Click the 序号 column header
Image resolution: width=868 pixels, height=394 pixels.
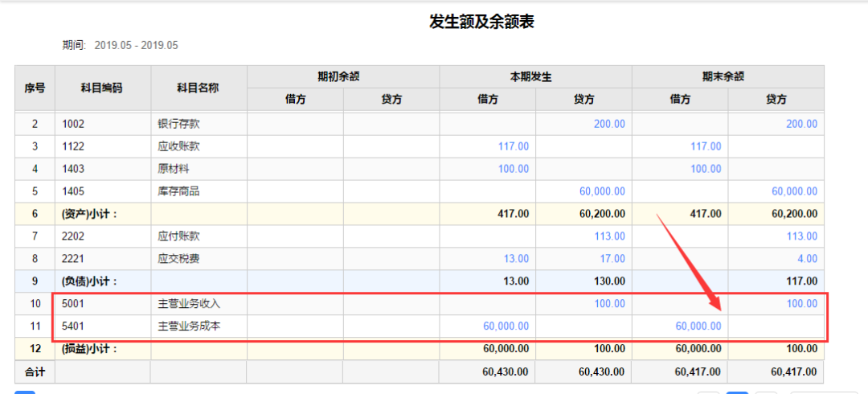click(x=34, y=88)
